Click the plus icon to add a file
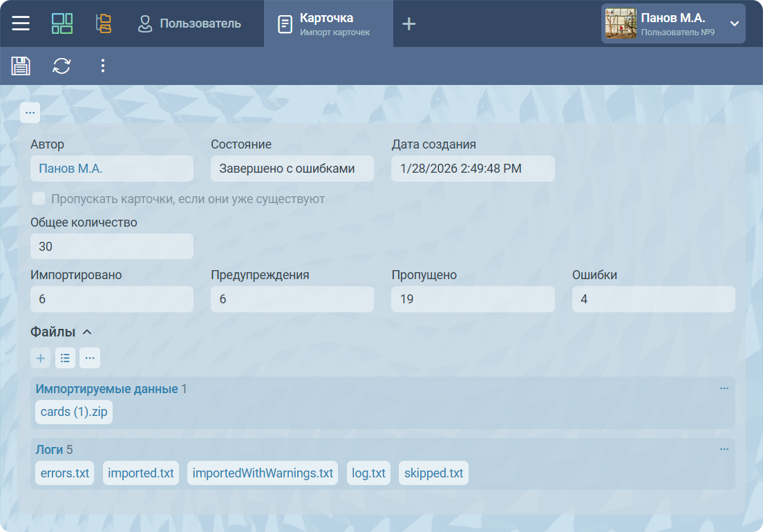This screenshot has width=763, height=532. 41,358
